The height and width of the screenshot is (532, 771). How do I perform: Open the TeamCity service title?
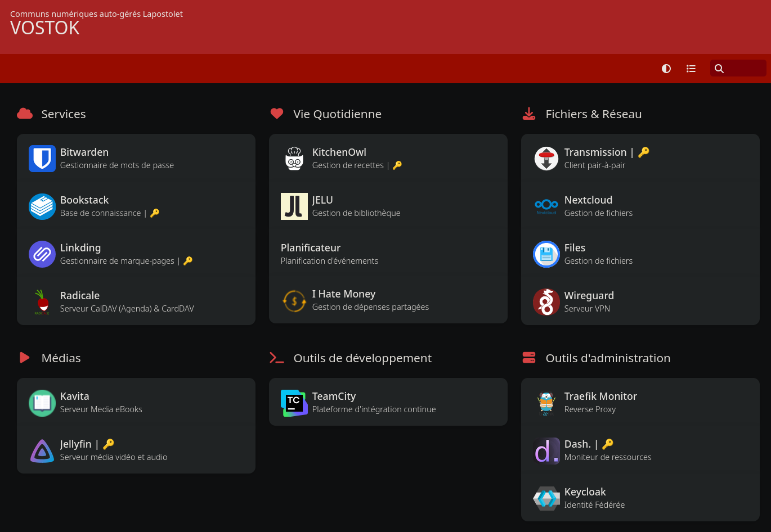(334, 396)
